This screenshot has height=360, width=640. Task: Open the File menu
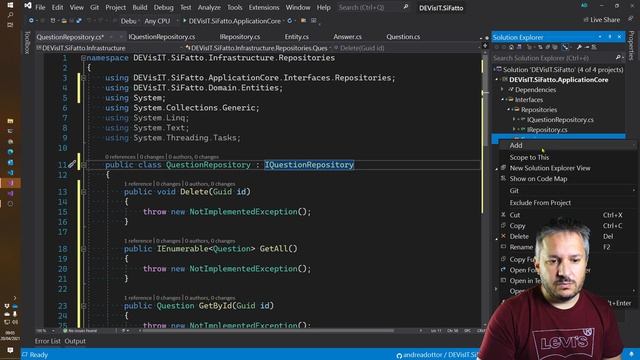tap(40, 7)
